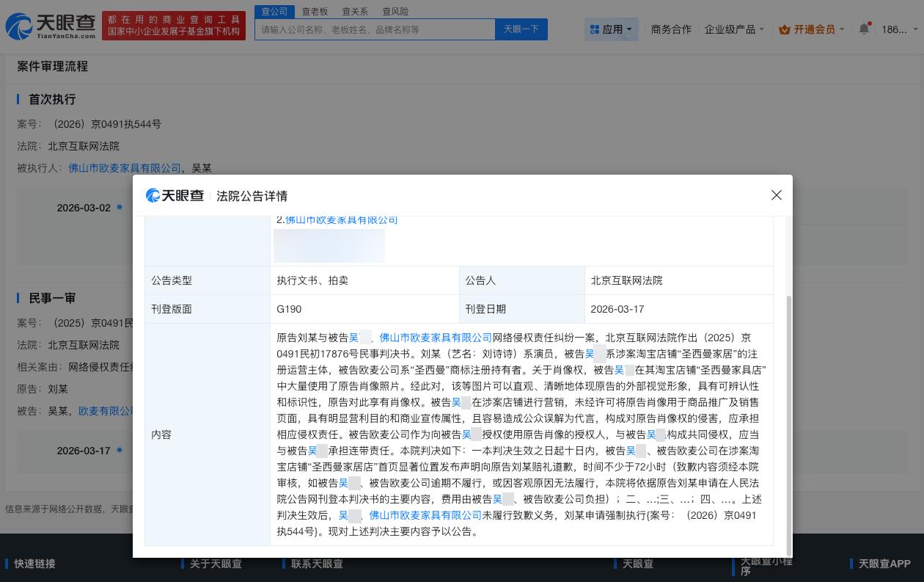Open the 应用 grid icon menu

tap(596, 29)
